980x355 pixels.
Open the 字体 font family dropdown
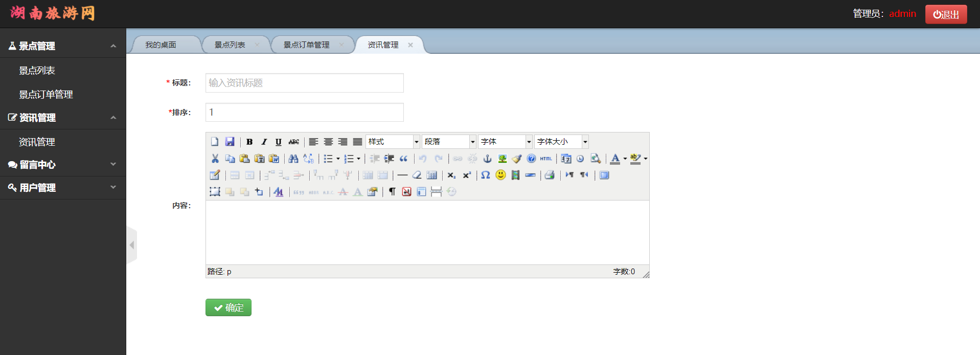[x=505, y=142]
